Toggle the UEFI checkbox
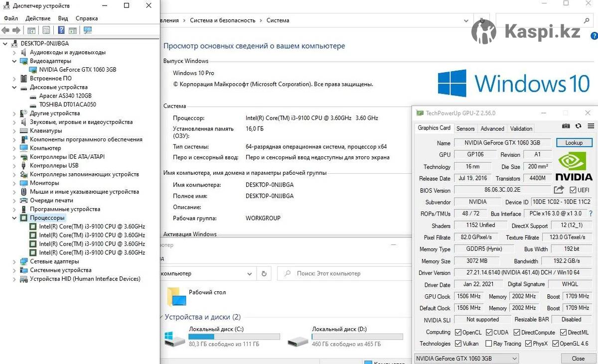This screenshot has height=364, width=598. [573, 190]
